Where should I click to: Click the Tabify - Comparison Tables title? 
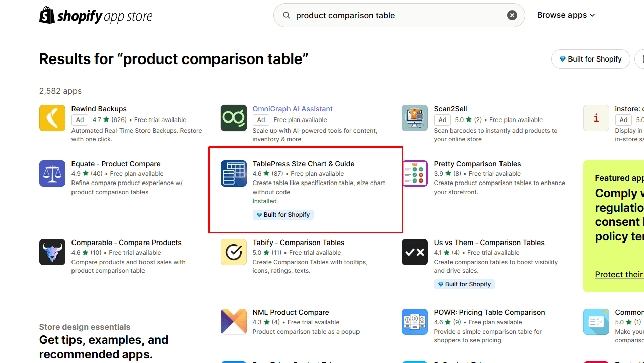pos(299,243)
